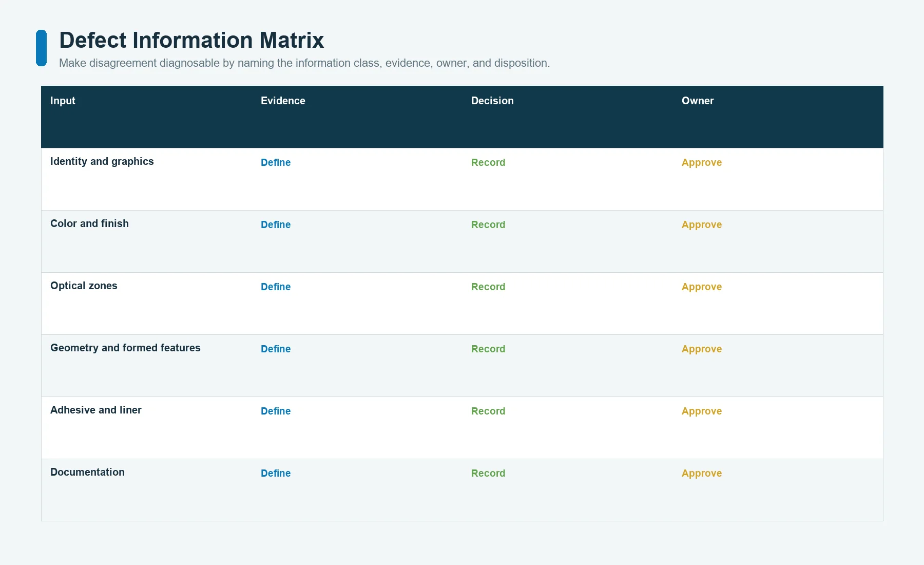Click Approve in the Geometry and formed features row
The height and width of the screenshot is (565, 924).
702,349
